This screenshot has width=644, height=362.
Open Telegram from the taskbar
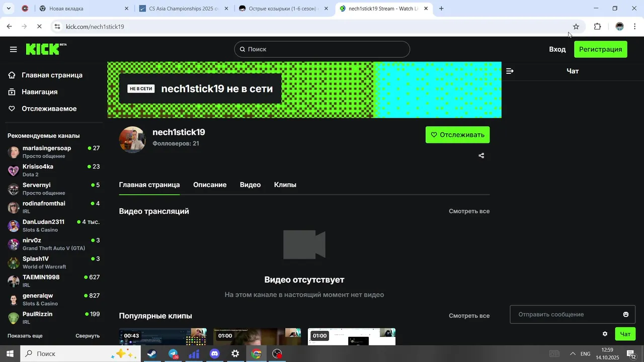(x=173, y=354)
